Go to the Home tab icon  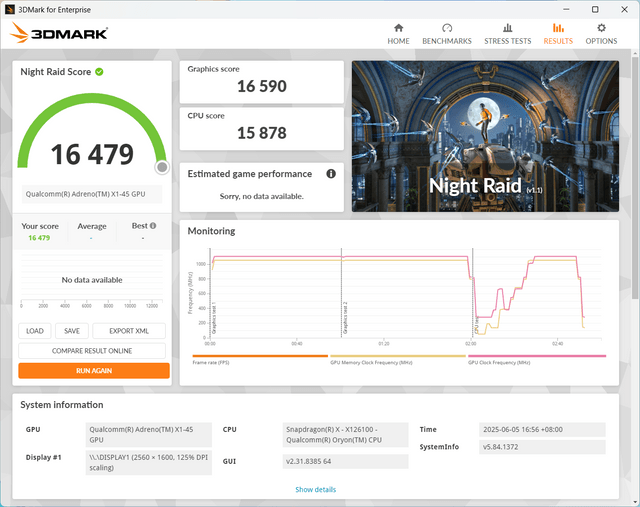coord(398,28)
